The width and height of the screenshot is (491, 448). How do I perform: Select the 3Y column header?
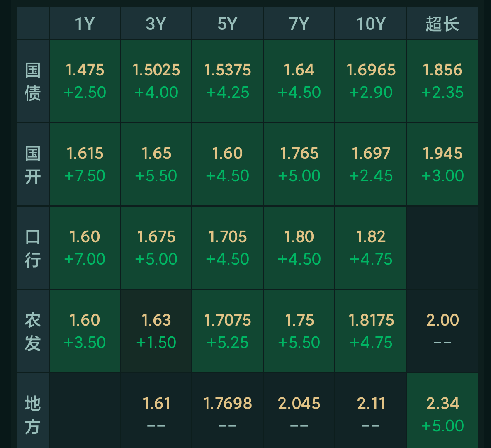point(156,24)
